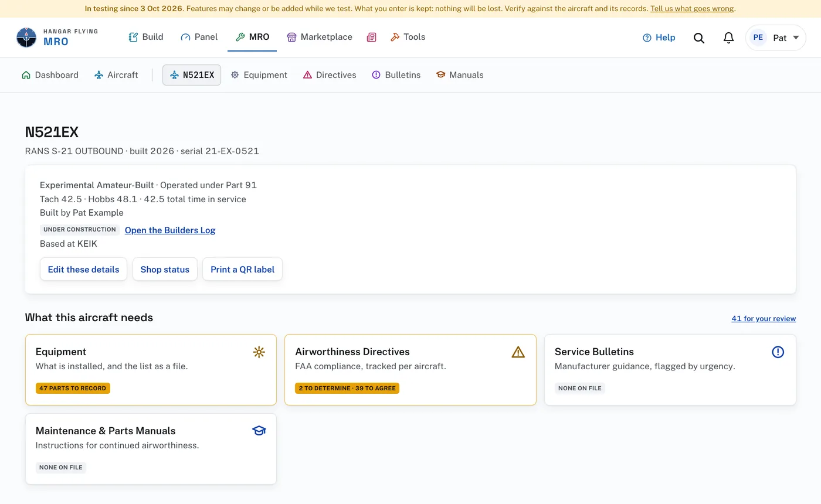This screenshot has height=504, width=821.
Task: Open the Equipment card title
Action: point(61,352)
